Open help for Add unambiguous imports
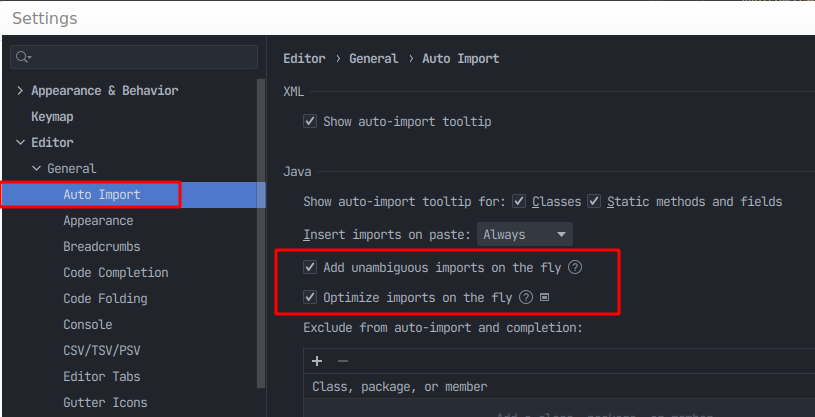 pos(574,267)
